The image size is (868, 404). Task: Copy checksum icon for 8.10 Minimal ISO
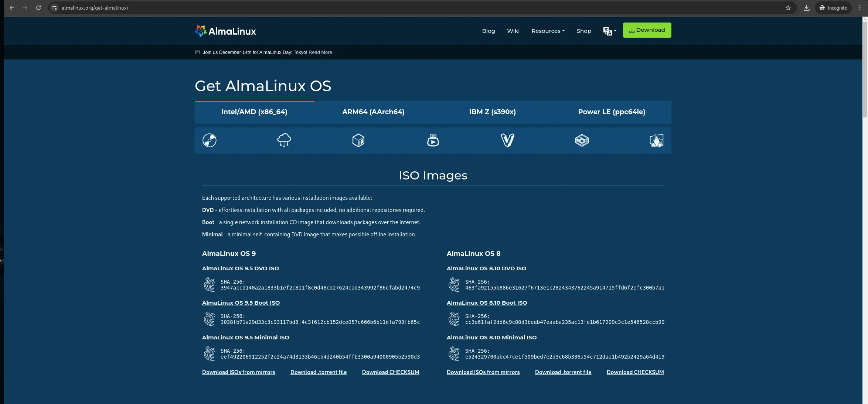[x=454, y=354]
